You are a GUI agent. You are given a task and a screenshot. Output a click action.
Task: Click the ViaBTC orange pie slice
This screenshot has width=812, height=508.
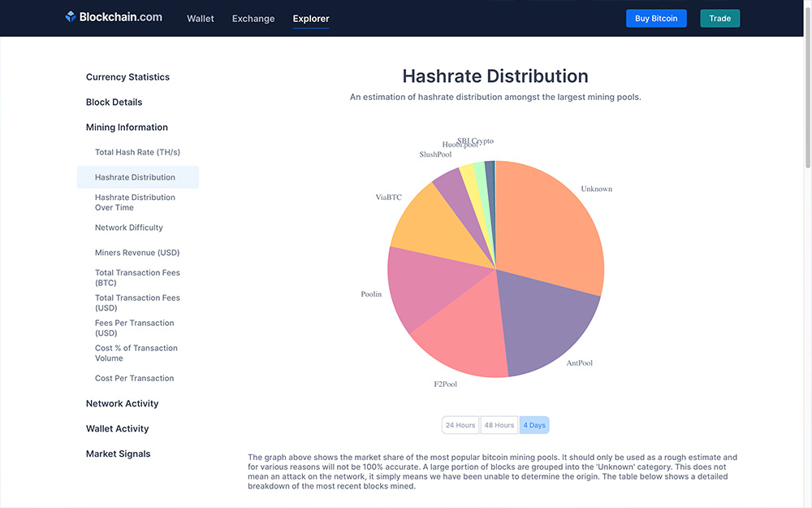tap(440, 228)
